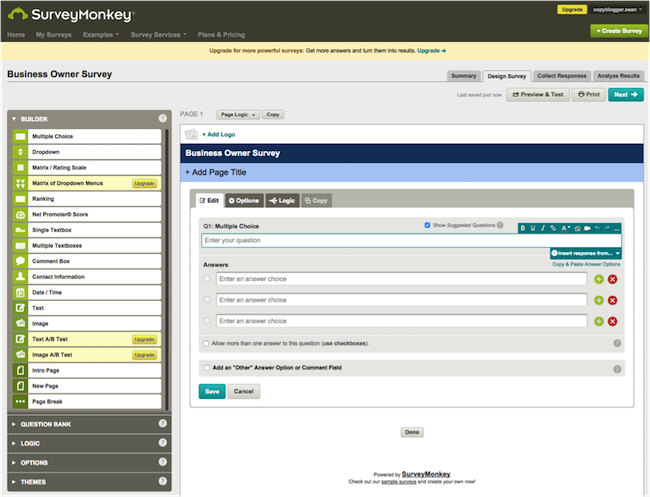
Task: Click the Net Promoter Score question icon
Action: [x=20, y=214]
